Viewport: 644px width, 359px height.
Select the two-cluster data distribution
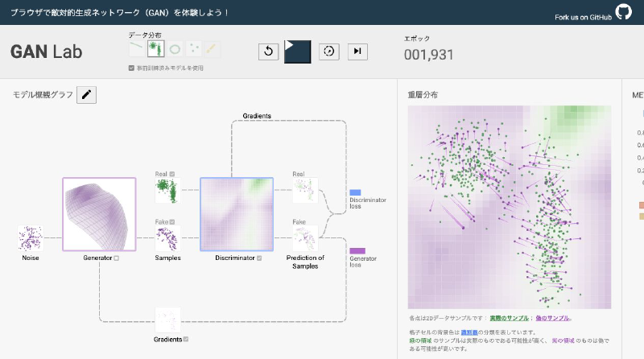155,49
